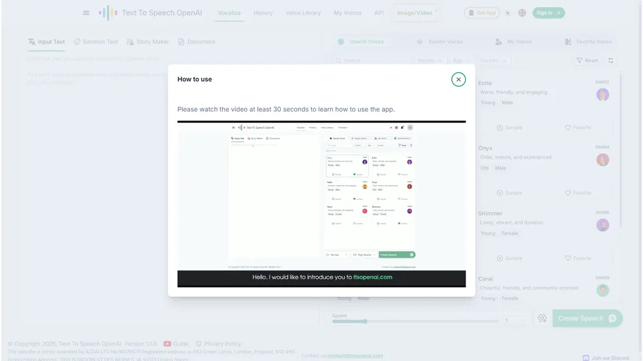Open the History page
The height and width of the screenshot is (361, 644).
(263, 13)
